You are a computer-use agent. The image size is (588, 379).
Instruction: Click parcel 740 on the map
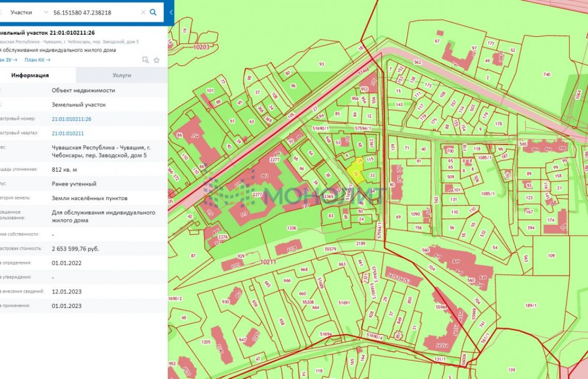[x=547, y=75]
